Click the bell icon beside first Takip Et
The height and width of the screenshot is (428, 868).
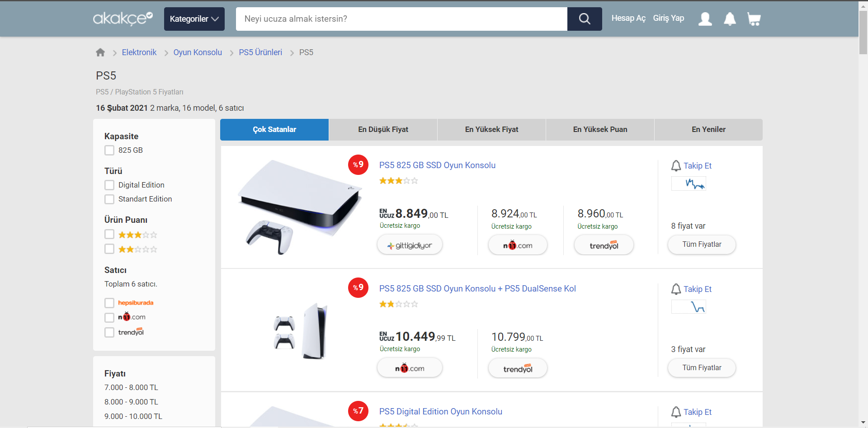[x=676, y=166]
